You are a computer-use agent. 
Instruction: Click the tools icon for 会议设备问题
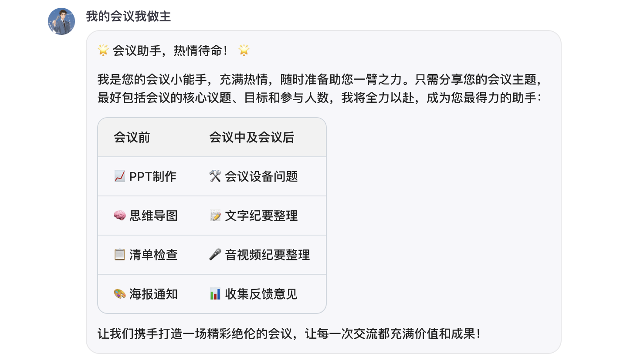click(215, 176)
